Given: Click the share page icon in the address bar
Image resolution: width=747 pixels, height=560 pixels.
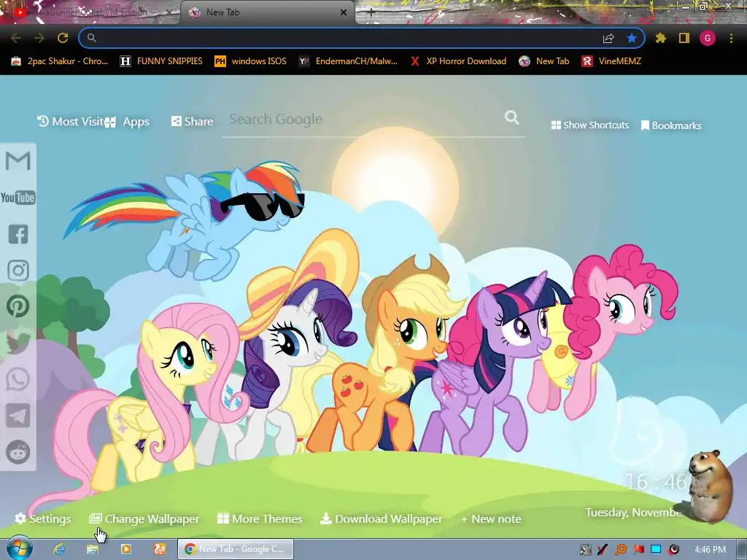Looking at the screenshot, I should click(x=608, y=38).
